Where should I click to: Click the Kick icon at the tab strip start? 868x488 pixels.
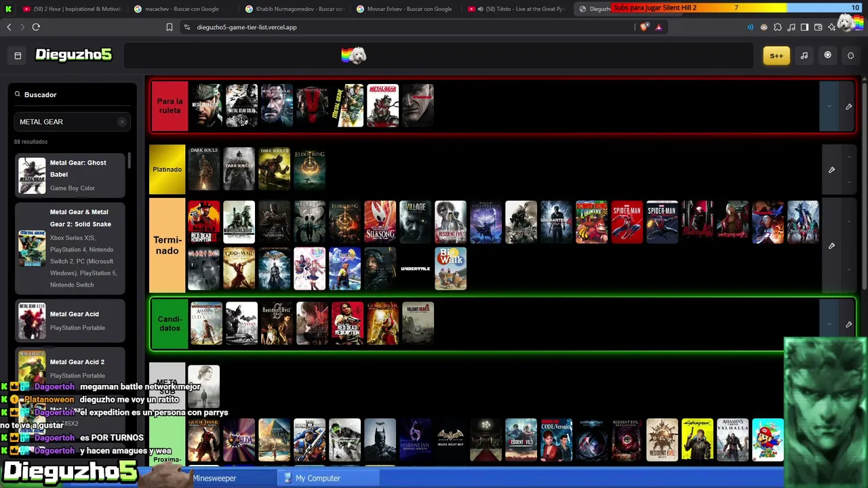[x=8, y=9]
